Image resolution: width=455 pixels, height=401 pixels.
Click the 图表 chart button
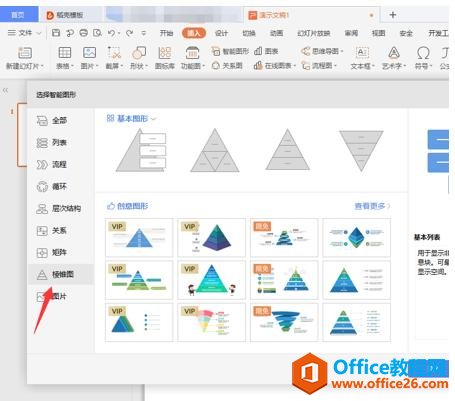coord(266,51)
